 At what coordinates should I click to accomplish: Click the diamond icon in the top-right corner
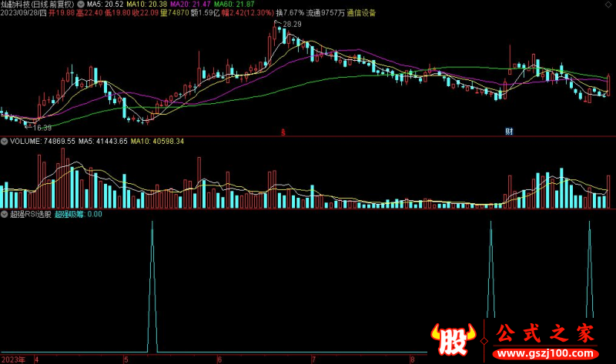pos(608,4)
